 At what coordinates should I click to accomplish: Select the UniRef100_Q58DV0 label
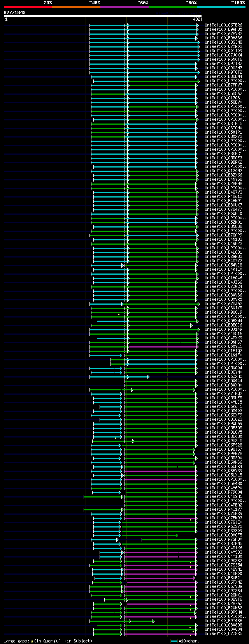pyautogui.click(x=223, y=102)
